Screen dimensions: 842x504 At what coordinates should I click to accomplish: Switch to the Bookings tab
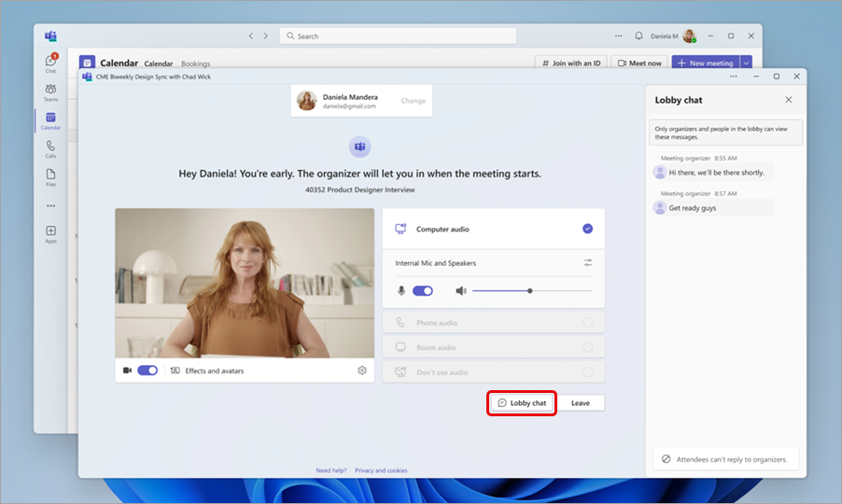(x=196, y=63)
